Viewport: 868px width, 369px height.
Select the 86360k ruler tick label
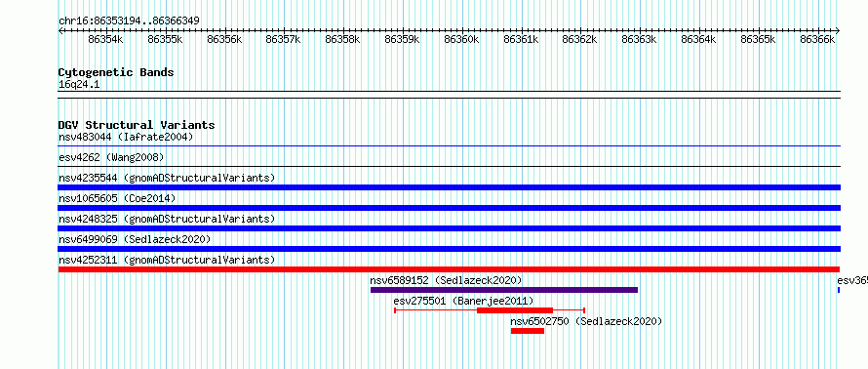[461, 39]
